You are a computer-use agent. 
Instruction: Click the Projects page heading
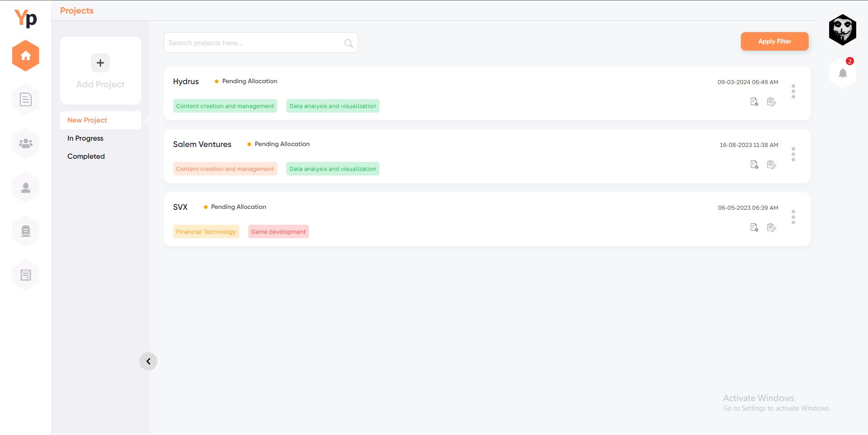pyautogui.click(x=77, y=10)
